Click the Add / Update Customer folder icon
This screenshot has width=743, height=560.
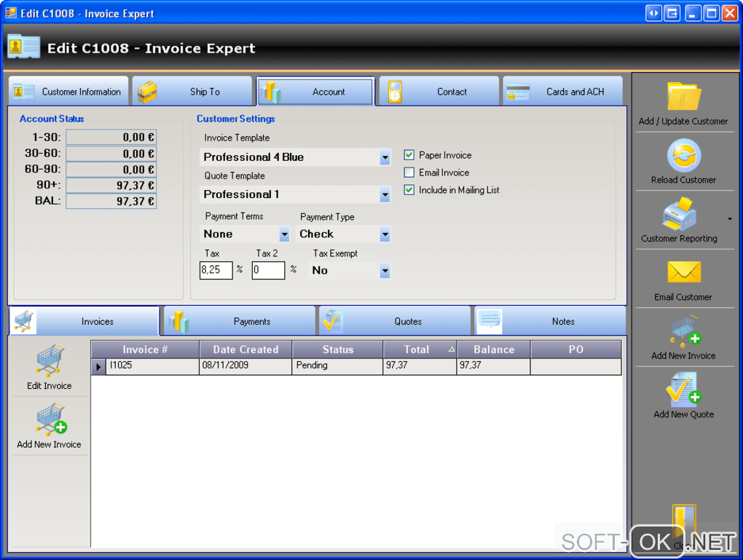(683, 96)
